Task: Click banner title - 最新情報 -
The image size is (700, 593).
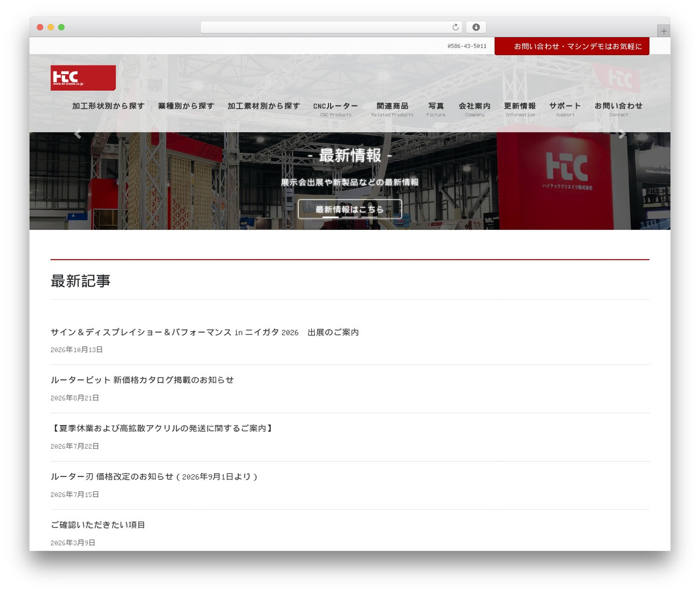Action: (x=350, y=156)
